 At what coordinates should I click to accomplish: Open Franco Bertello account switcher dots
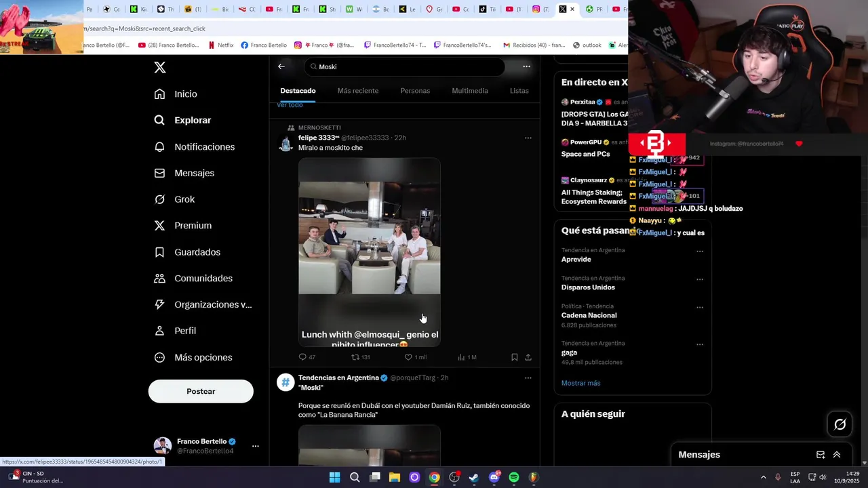256,446
